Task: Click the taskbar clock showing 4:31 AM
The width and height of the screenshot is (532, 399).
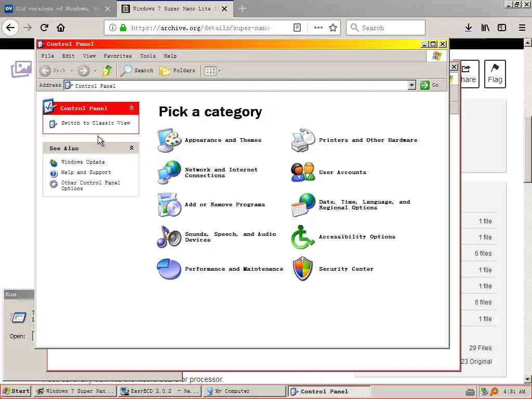Action: click(x=514, y=392)
